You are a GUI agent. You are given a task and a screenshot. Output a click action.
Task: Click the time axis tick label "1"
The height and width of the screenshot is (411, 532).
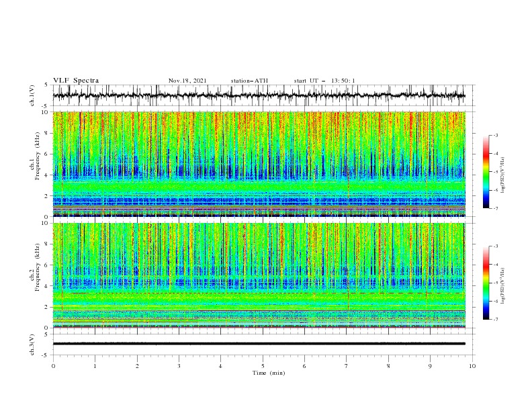[95, 366]
